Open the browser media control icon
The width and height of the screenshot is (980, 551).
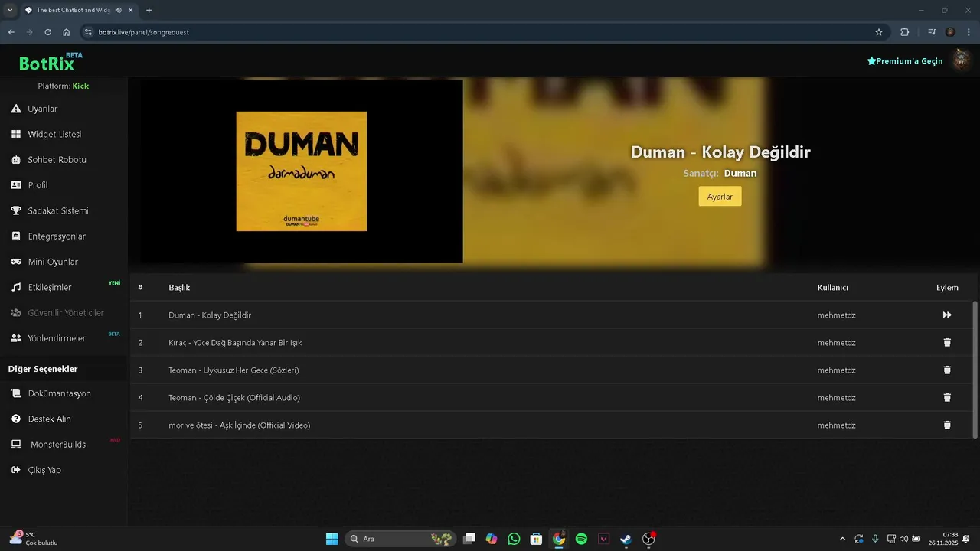click(932, 32)
